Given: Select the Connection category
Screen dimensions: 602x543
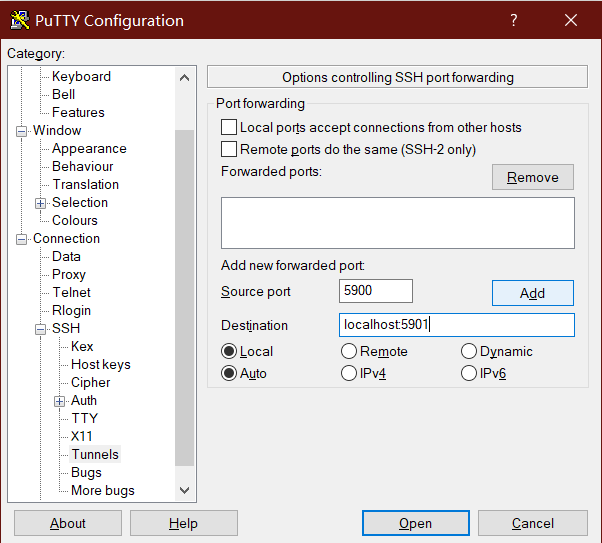Looking at the screenshot, I should [x=66, y=238].
